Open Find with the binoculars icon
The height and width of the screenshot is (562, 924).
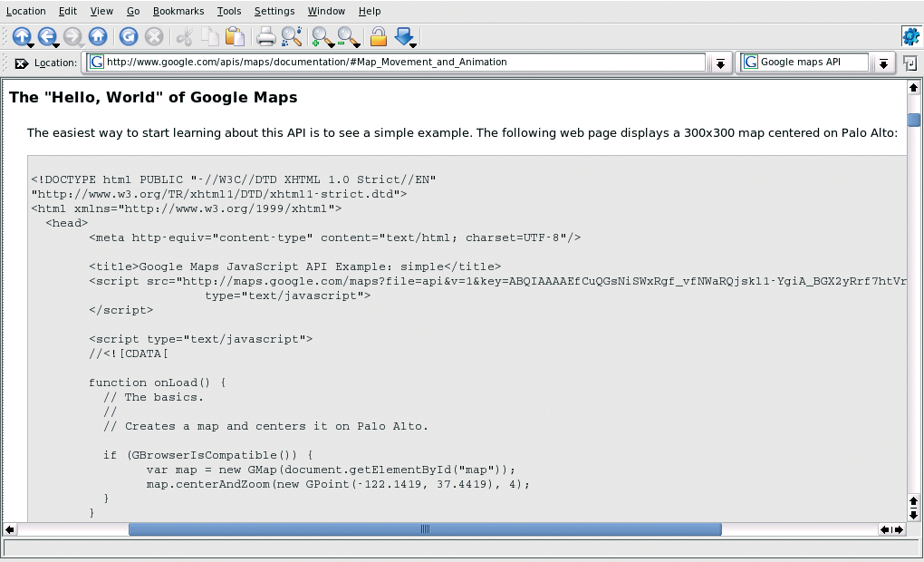tap(292, 36)
